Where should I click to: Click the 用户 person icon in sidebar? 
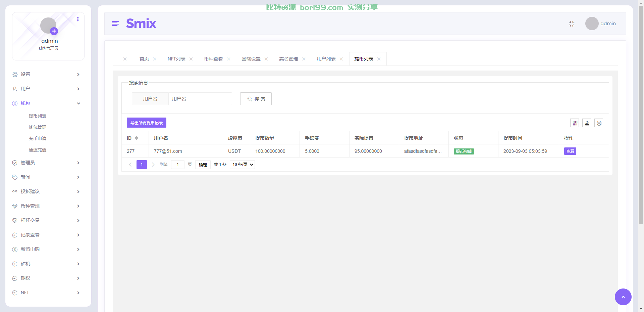pyautogui.click(x=15, y=89)
